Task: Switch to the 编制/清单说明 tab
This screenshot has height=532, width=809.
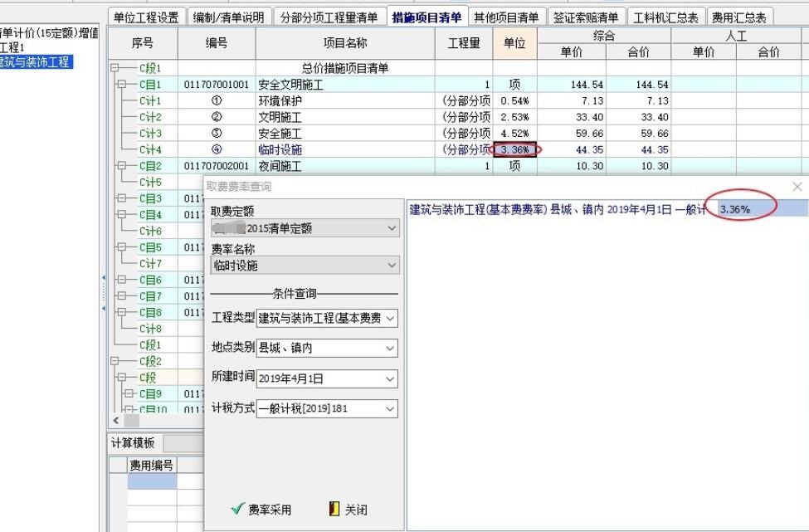Action: (228, 17)
